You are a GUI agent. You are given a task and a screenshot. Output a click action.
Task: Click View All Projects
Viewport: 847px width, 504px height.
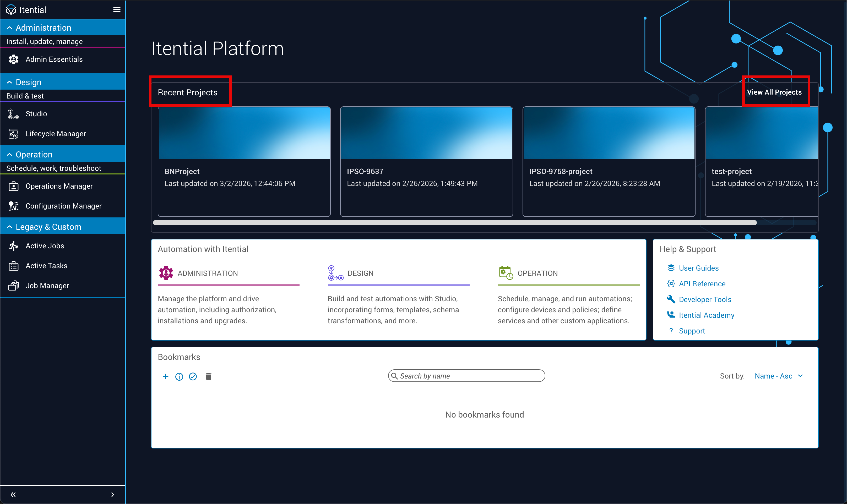click(x=774, y=92)
